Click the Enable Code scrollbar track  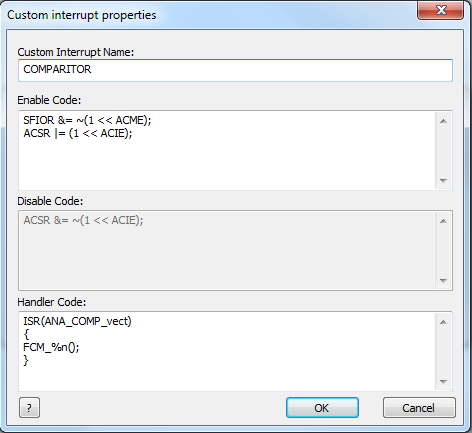[443, 151]
